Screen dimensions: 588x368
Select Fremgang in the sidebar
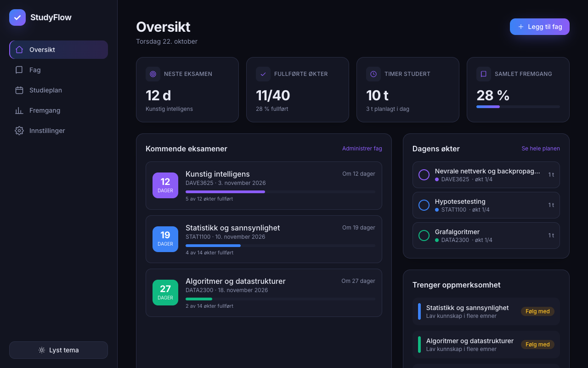(x=58, y=110)
